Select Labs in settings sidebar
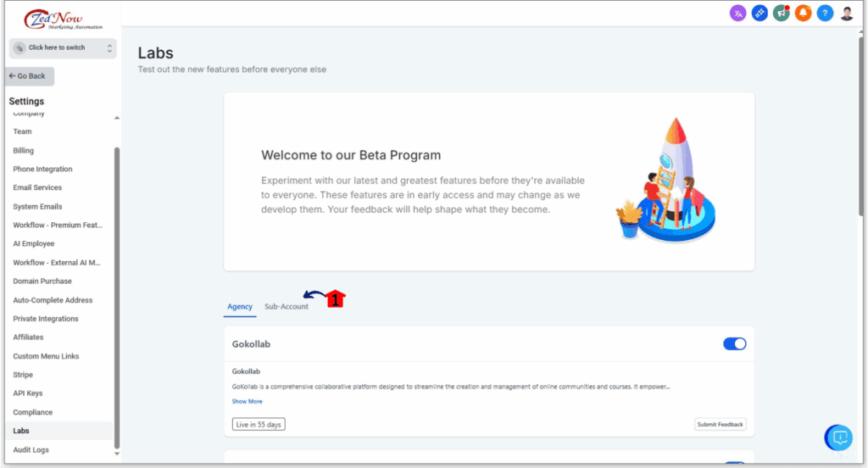This screenshot has height=468, width=868. 58,431
